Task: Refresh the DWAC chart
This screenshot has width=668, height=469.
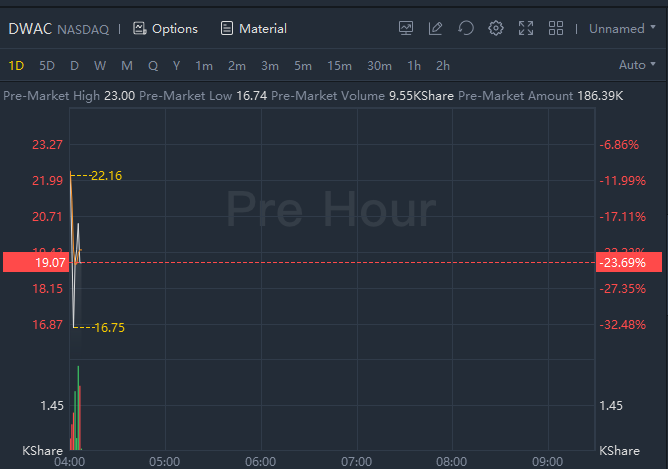Action: (465, 28)
